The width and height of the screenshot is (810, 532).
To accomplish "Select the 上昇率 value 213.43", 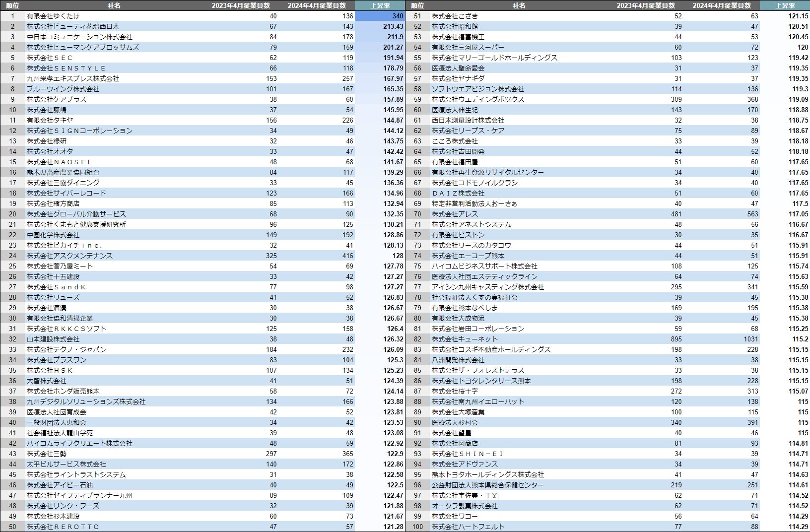I will 393,26.
